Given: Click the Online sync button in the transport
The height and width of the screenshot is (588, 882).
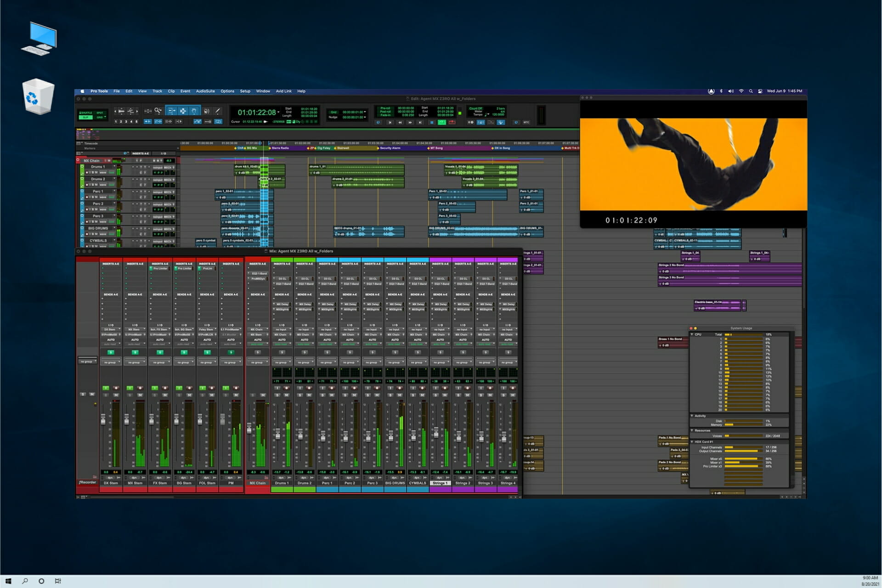Looking at the screenshot, I should point(378,122).
